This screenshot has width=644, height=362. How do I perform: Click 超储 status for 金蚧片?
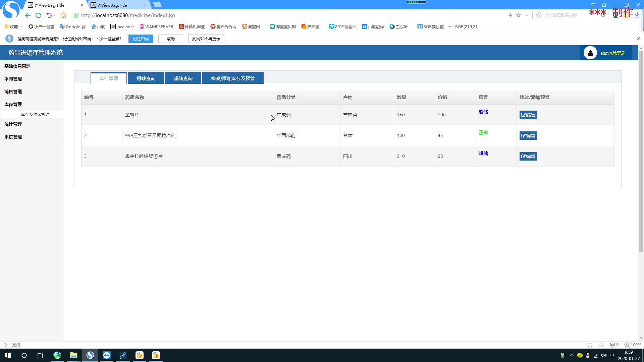click(x=483, y=112)
